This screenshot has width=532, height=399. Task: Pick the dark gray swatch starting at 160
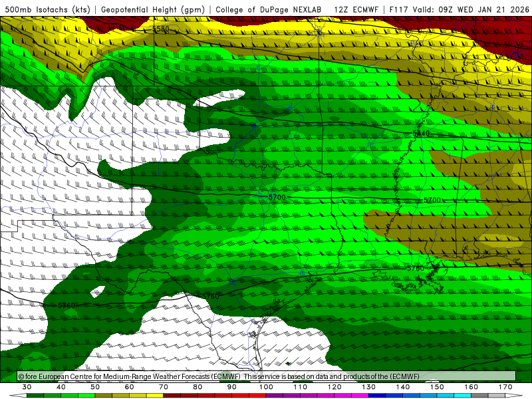(x=479, y=396)
